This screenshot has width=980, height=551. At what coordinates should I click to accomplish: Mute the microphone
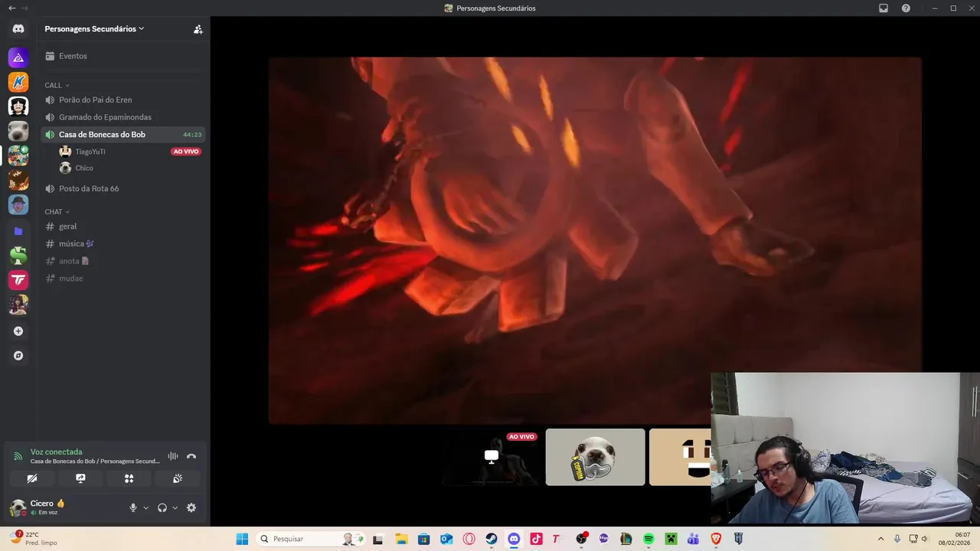coord(133,507)
